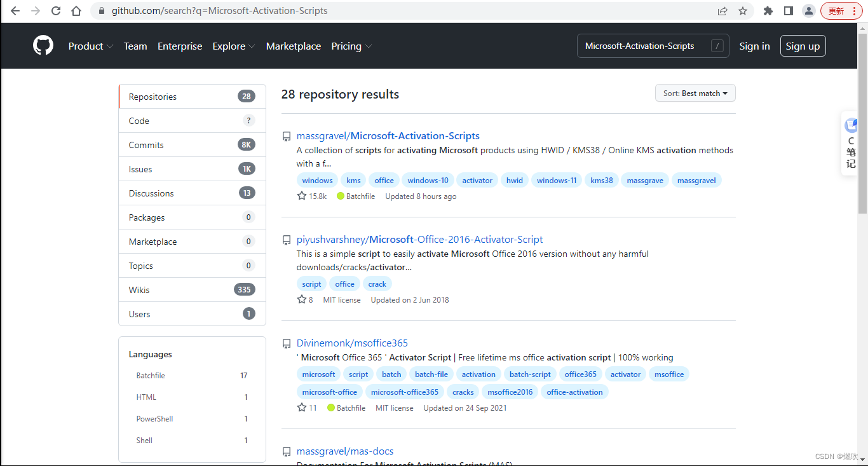Image resolution: width=868 pixels, height=466 pixels.
Task: Click the 15.8k star count text
Action: coord(318,196)
